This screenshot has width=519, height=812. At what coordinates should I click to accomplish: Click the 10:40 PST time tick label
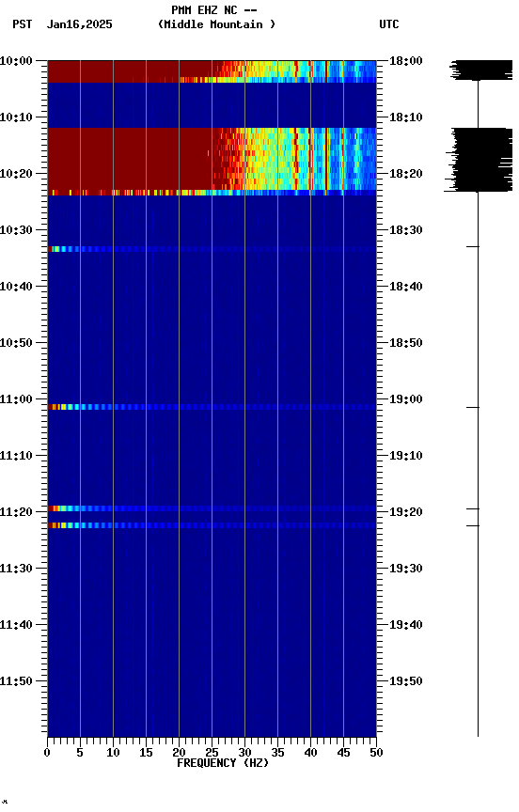(x=16, y=287)
